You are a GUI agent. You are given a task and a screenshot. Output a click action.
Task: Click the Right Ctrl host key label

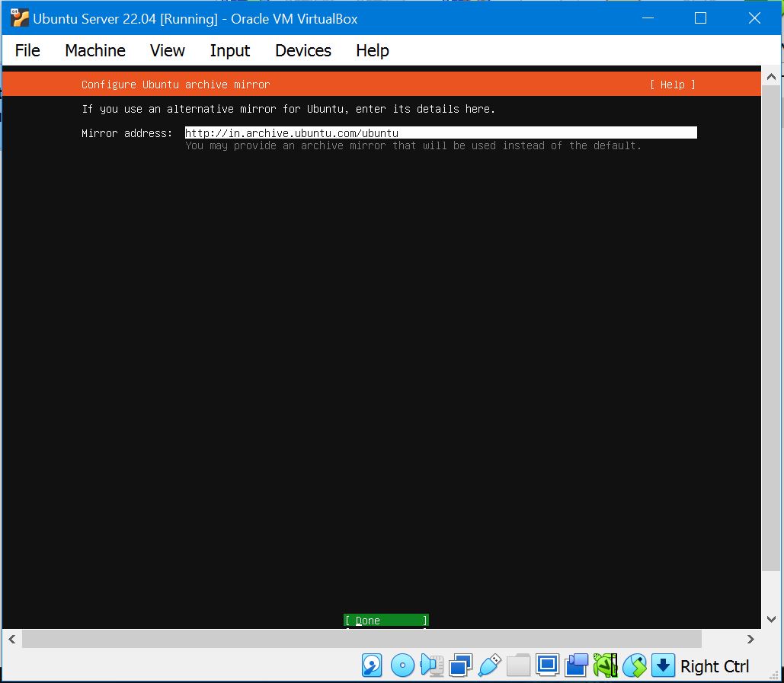point(715,666)
